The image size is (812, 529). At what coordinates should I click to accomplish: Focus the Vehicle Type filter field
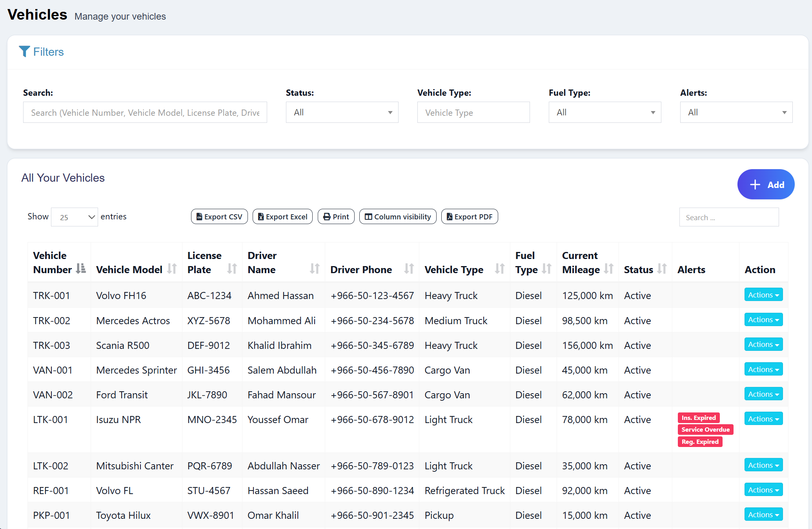click(473, 113)
